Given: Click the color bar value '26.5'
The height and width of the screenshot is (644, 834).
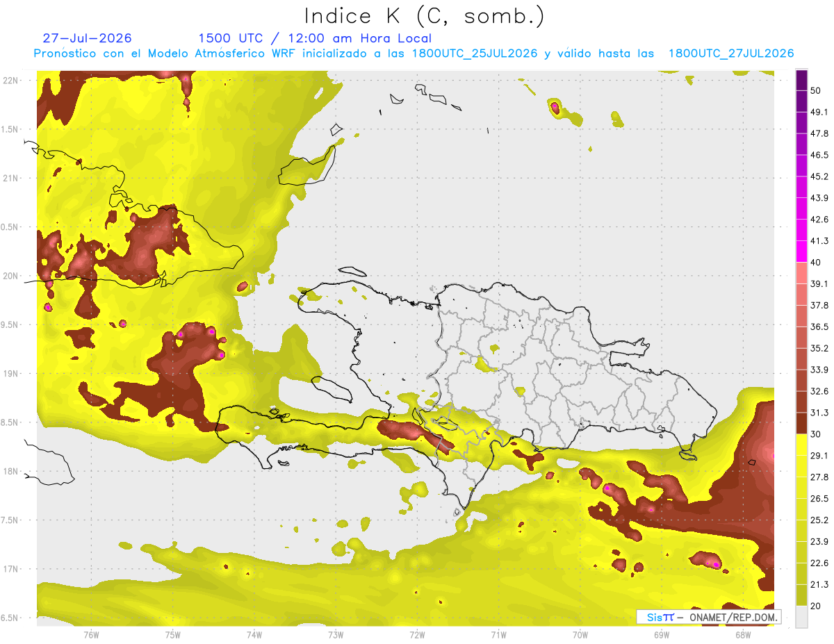Looking at the screenshot, I should (x=819, y=499).
